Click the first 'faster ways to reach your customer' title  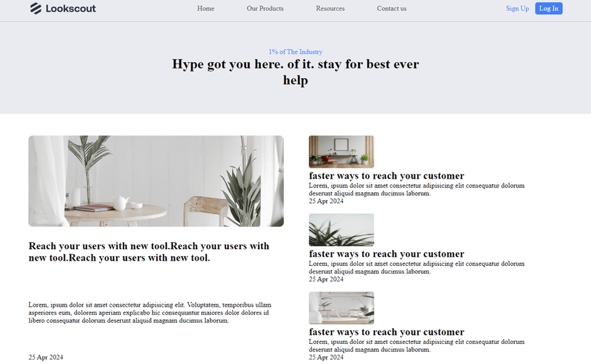coord(387,176)
